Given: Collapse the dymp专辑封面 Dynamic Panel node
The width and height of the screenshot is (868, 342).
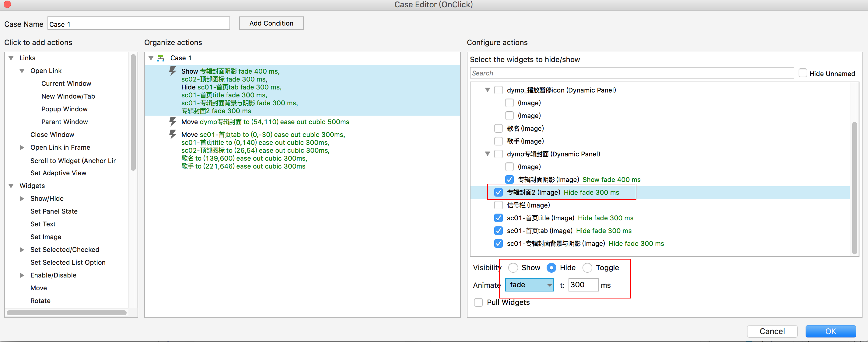Looking at the screenshot, I should click(487, 154).
